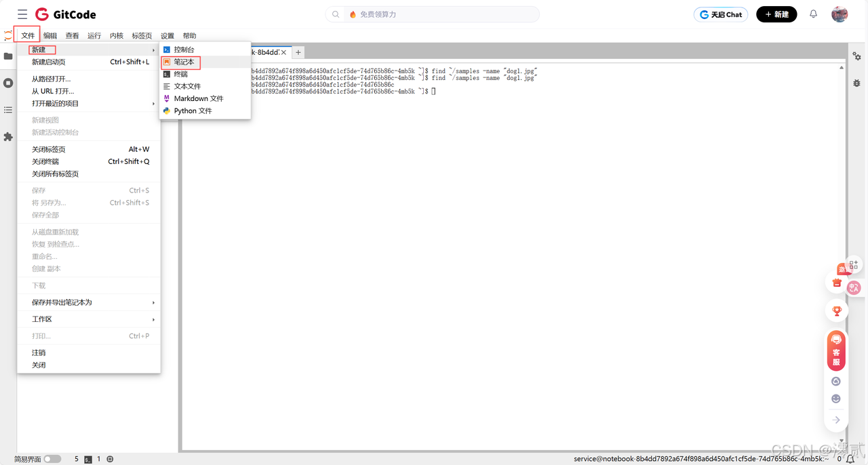Viewport: 868px width, 465px height.
Task: Open the 客服 customer service button
Action: click(x=836, y=350)
